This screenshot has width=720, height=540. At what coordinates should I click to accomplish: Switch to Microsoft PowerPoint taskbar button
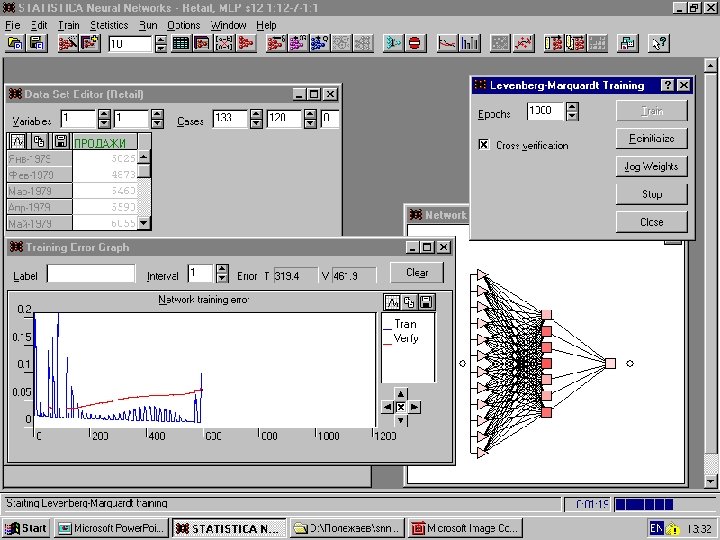click(x=111, y=529)
